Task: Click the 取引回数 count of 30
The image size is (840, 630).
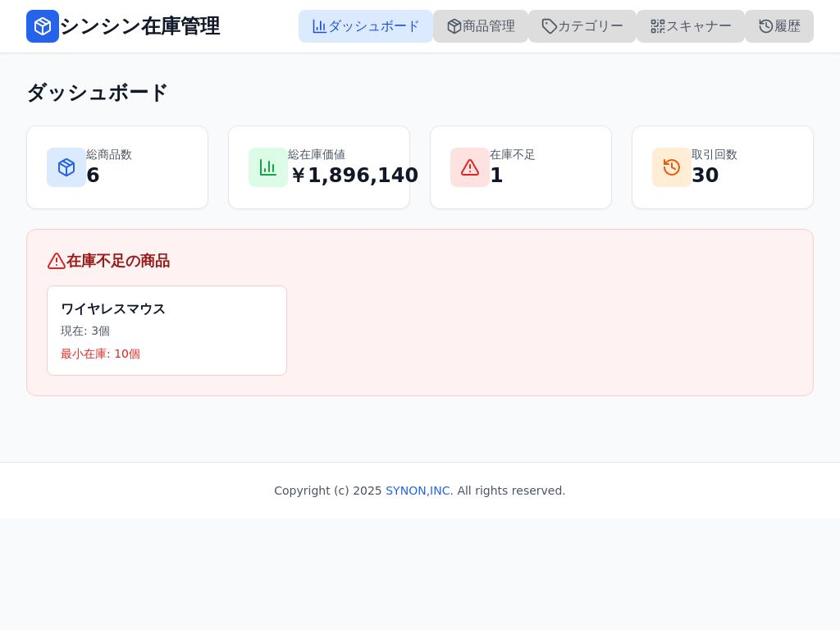Action: 705,176
